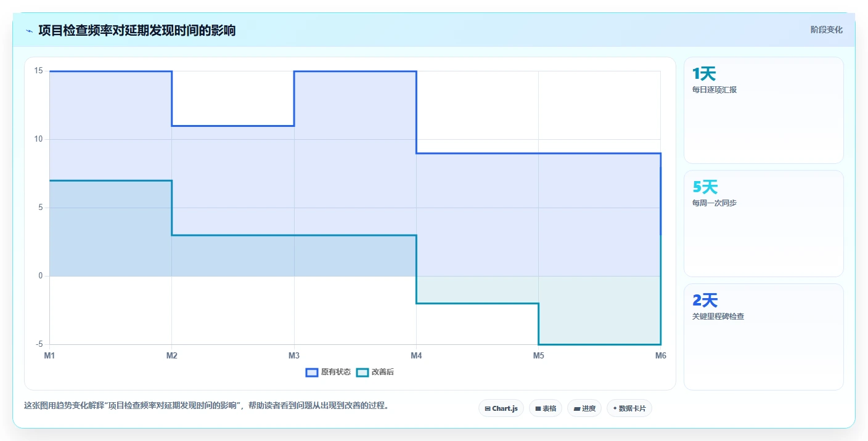Click the star icon in the 数据卡片 tag
This screenshot has width=868, height=441.
coord(615,408)
